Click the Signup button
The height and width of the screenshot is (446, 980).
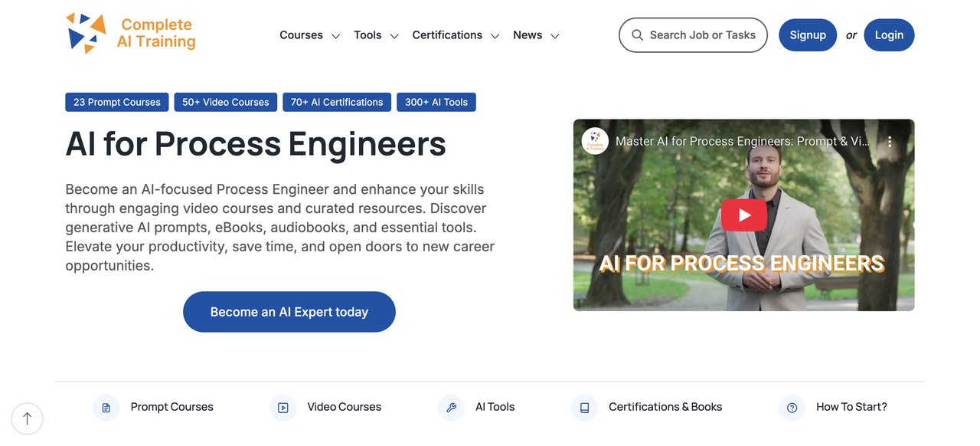(x=808, y=35)
